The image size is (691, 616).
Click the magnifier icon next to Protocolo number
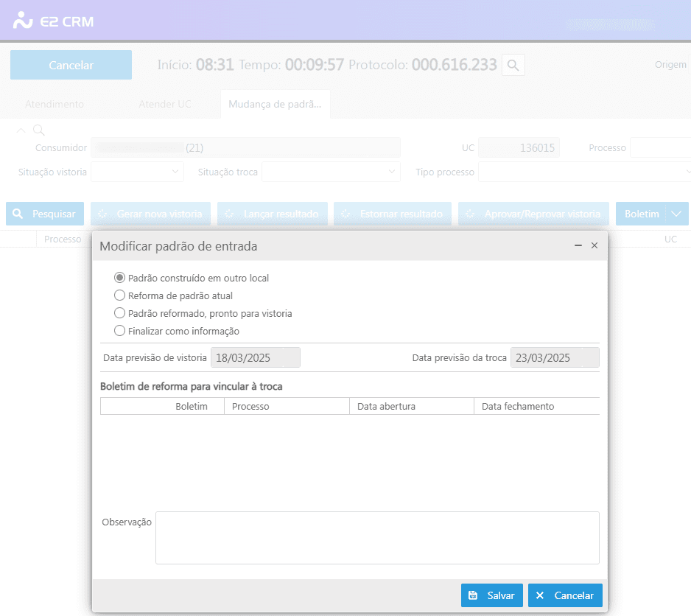pos(513,65)
